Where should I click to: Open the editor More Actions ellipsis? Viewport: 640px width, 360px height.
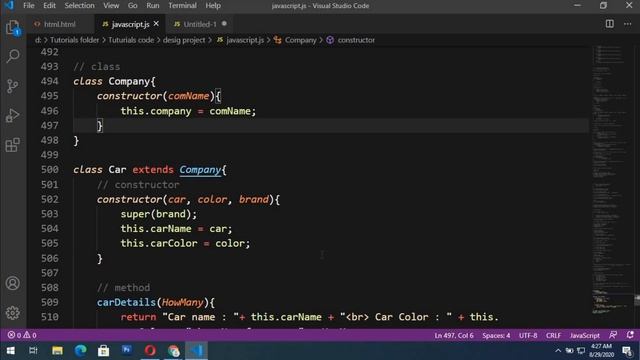coord(627,24)
